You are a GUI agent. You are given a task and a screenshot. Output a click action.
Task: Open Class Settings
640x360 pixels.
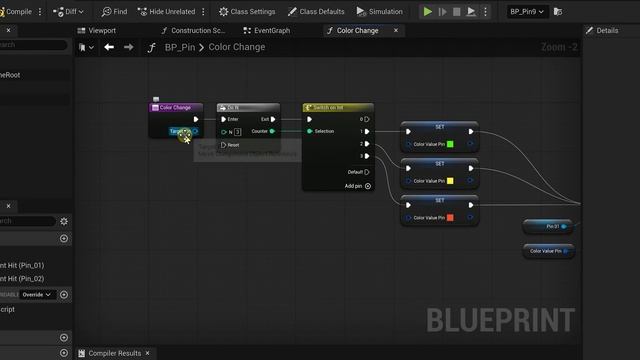247,12
